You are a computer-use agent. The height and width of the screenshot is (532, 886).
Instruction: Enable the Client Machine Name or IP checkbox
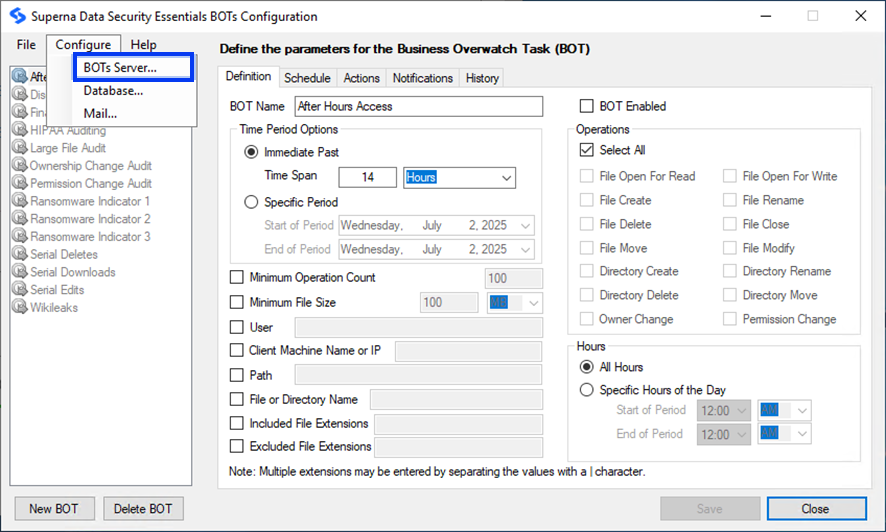point(237,350)
